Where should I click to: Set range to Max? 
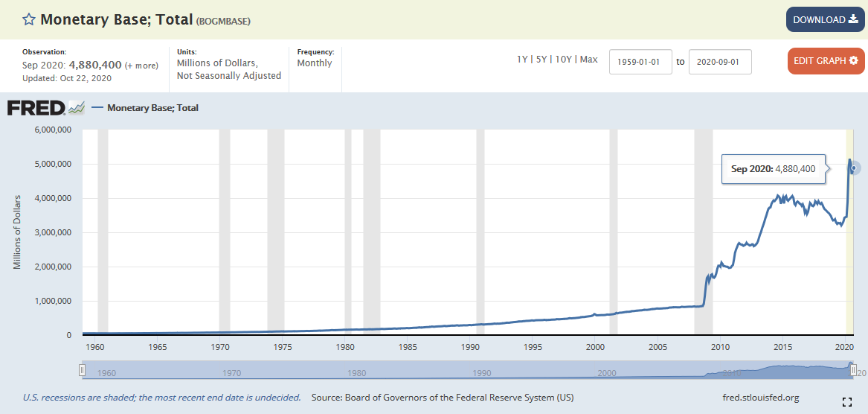(588, 60)
